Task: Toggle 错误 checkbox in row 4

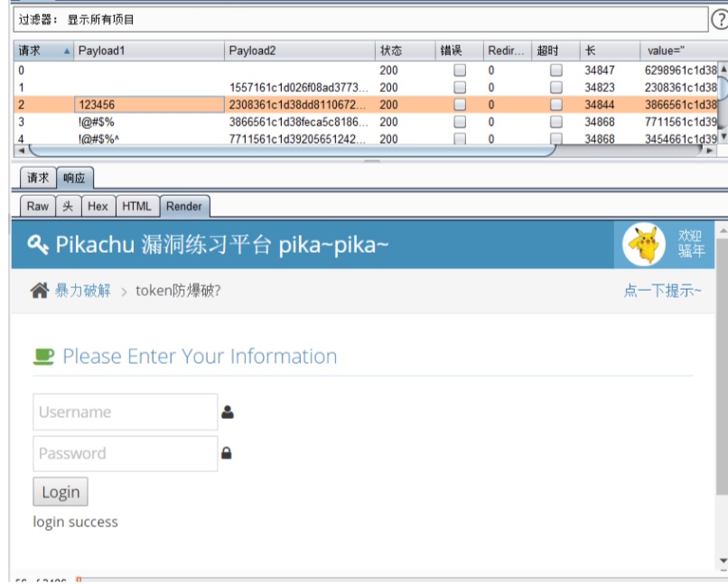Action: tap(460, 138)
